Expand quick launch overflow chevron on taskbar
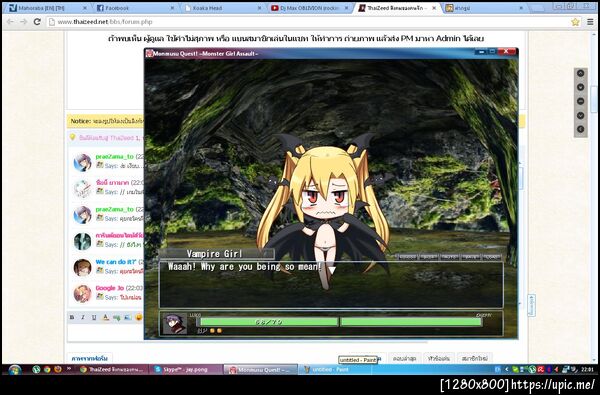Viewport: 600px width, 395px height. [x=69, y=369]
